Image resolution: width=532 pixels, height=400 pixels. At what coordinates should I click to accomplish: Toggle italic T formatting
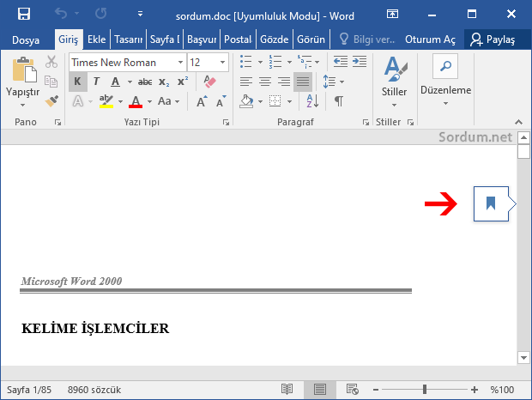pos(96,82)
